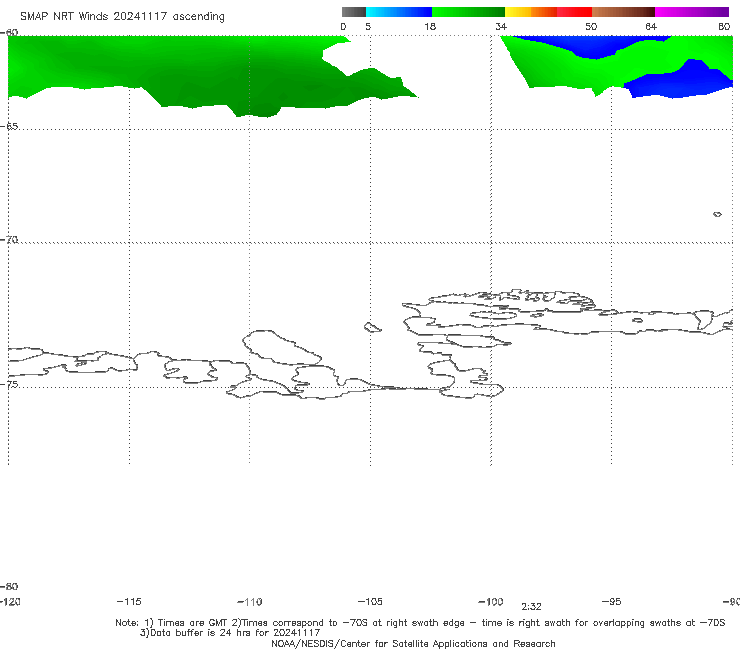Screen dimensions: 740x650
Task: Click the '50' color bar scale label
Action: (x=591, y=27)
